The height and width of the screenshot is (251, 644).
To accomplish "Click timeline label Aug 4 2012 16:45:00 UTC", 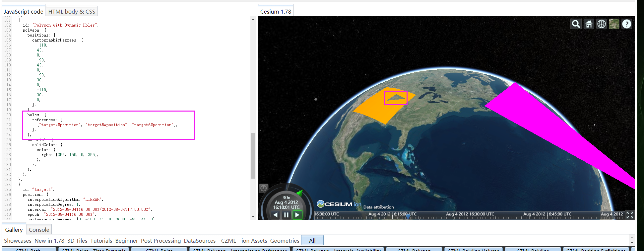I will pyautogui.click(x=547, y=214).
